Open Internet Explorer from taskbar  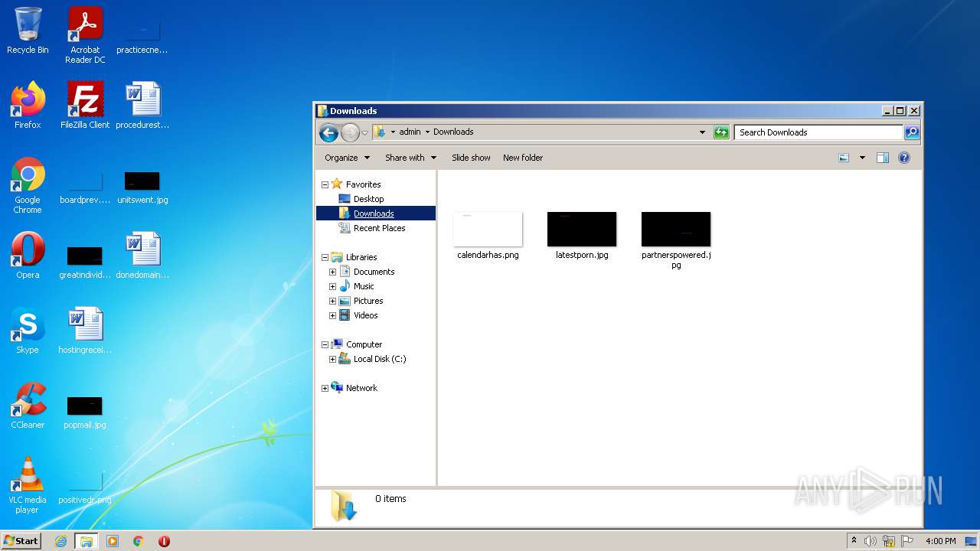(61, 541)
